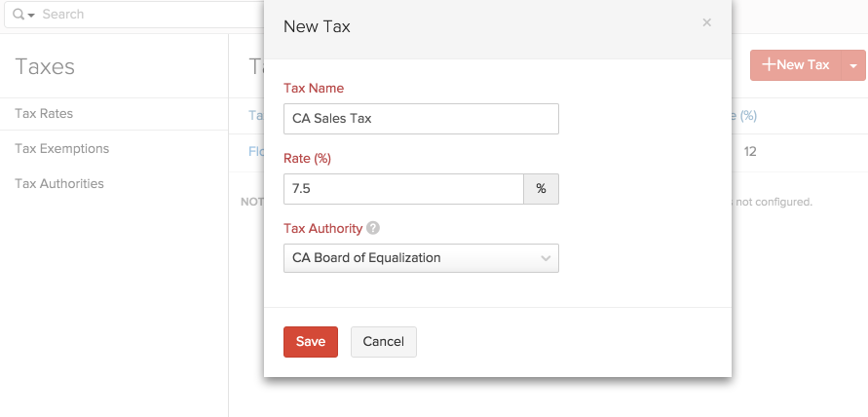Click the partially hidden tax name link in table

[256, 151]
